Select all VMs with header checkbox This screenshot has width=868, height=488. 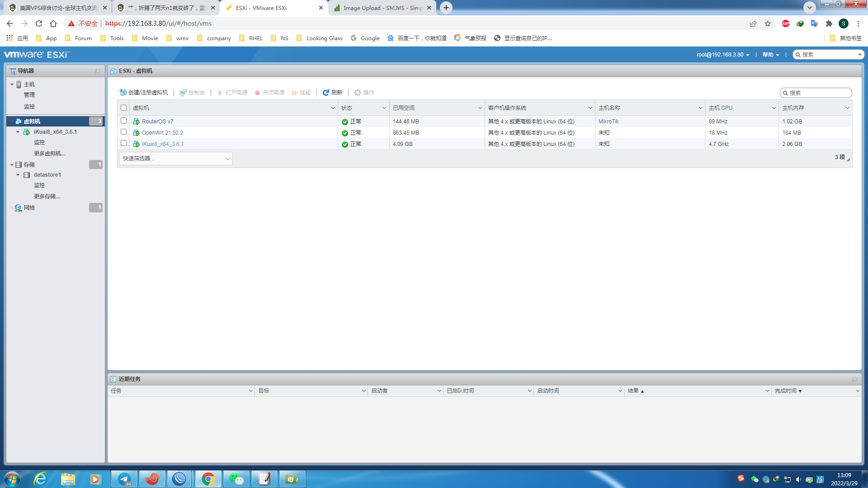click(124, 108)
